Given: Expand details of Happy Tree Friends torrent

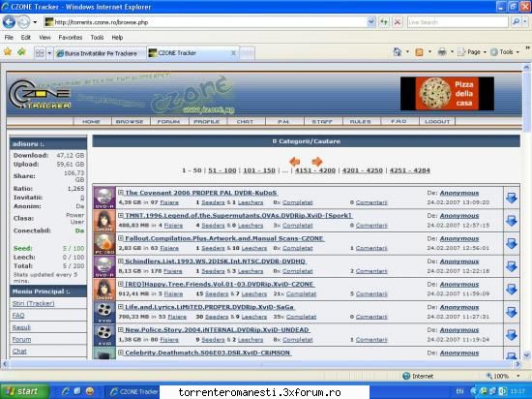Looking at the screenshot, I should pyautogui.click(x=121, y=284).
